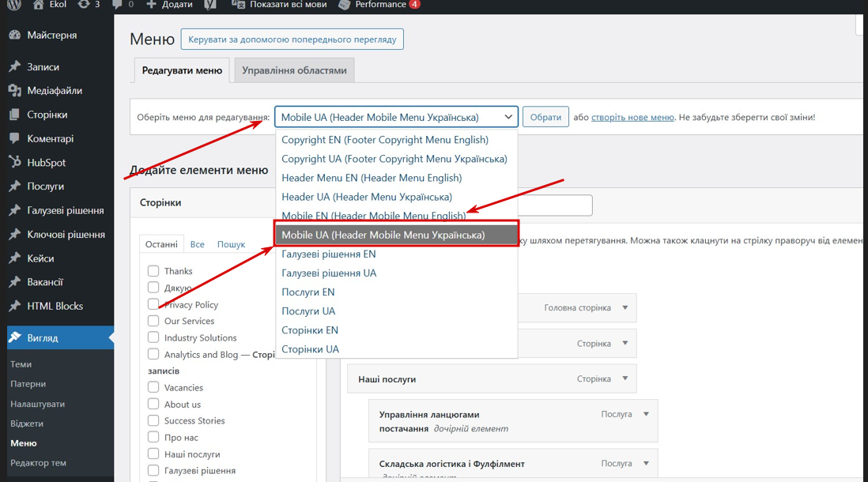Select the Analytics and Blog checkbox
The width and height of the screenshot is (868, 482).
click(x=153, y=354)
